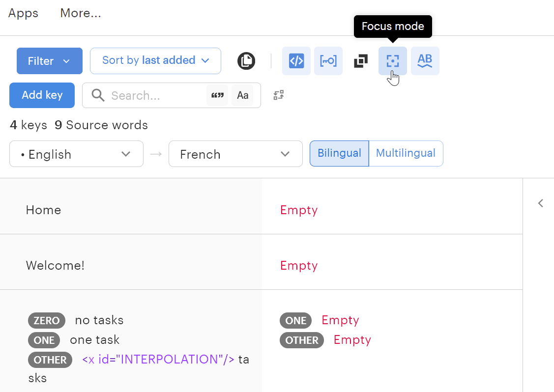Click the AB underlined text icon

(425, 61)
